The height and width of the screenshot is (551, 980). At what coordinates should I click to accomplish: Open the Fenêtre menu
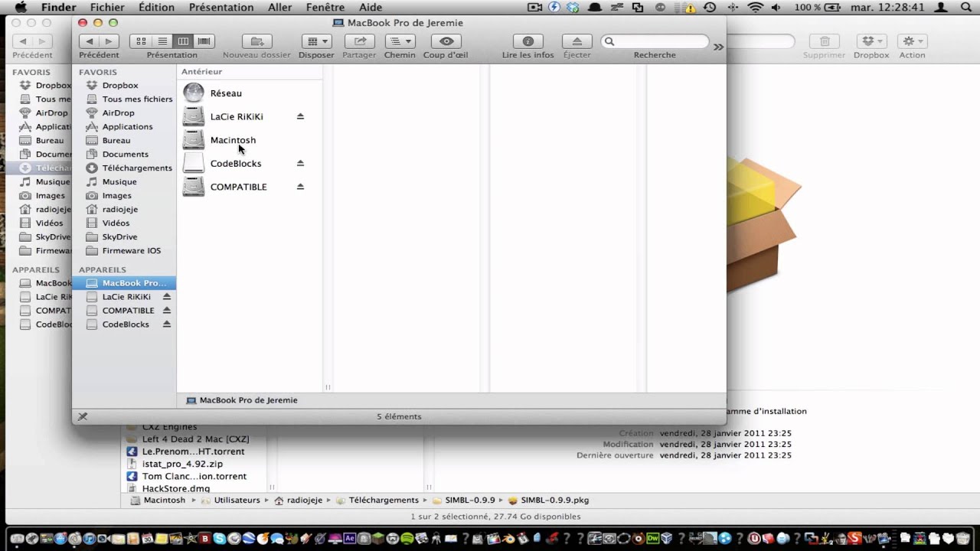tap(325, 8)
